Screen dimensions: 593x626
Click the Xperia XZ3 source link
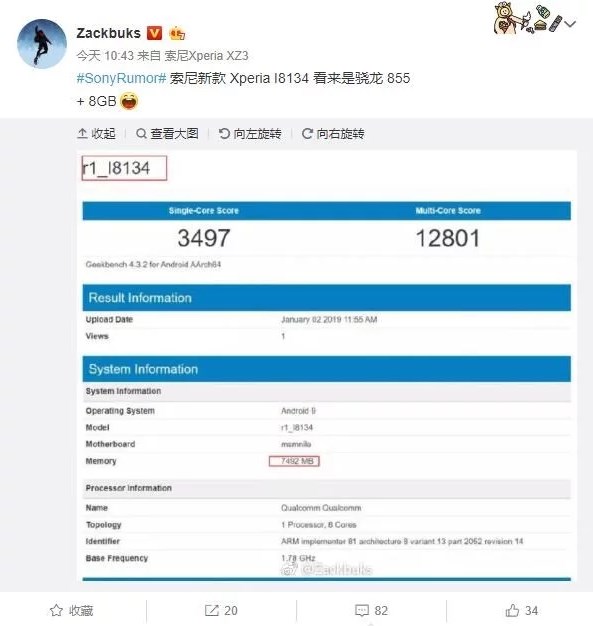coord(206,55)
